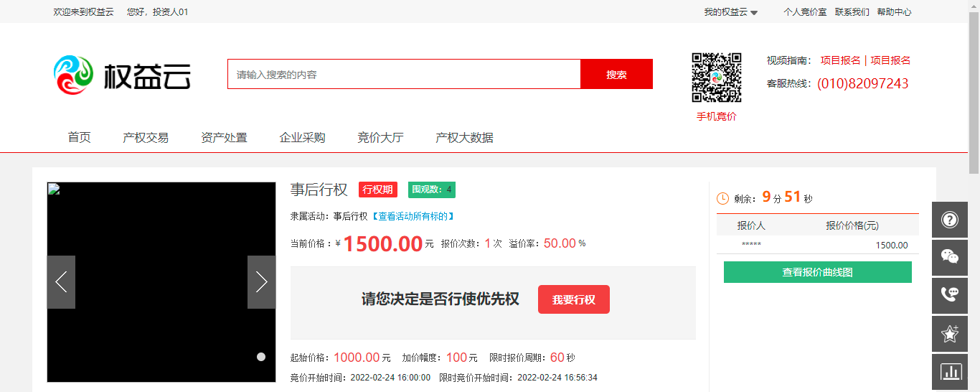Viewport: 980px width, 392px height.
Task: Click the favorite star sidebar icon
Action: coord(950,333)
